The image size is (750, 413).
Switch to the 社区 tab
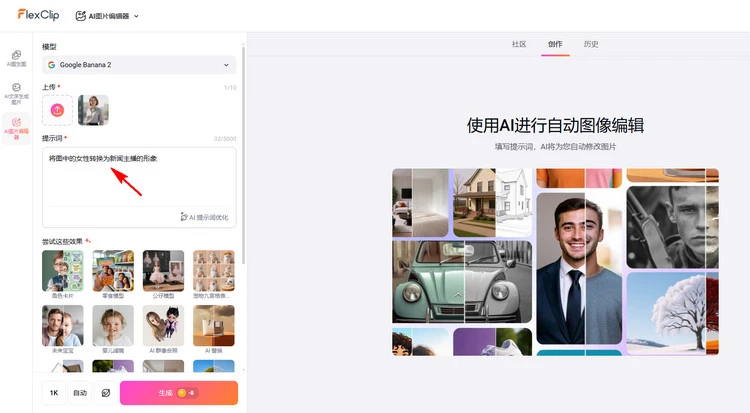518,44
